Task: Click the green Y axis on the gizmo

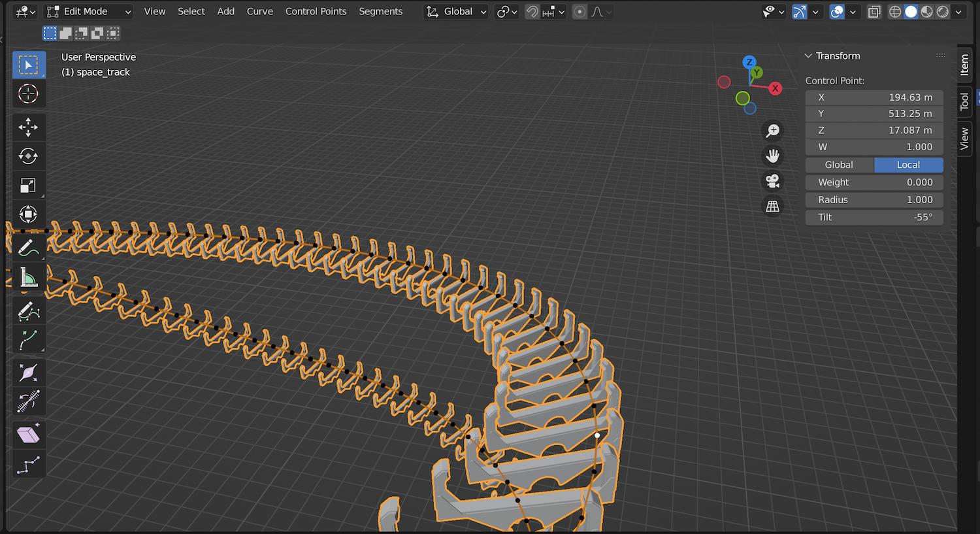Action: pos(756,73)
